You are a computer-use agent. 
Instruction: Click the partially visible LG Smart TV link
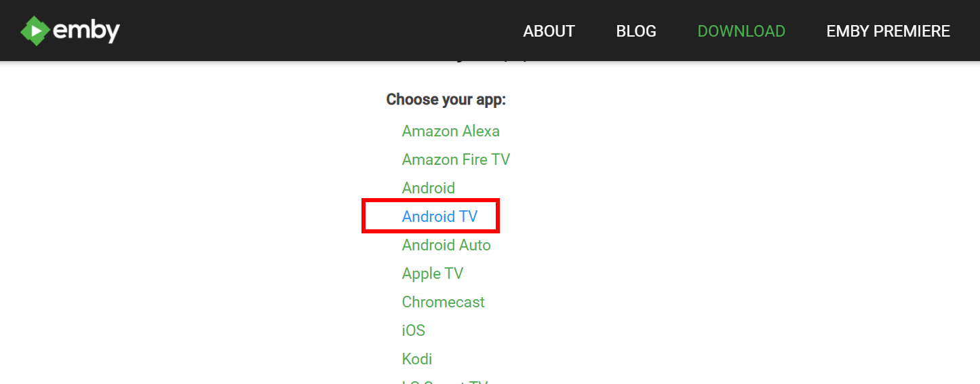click(x=445, y=381)
